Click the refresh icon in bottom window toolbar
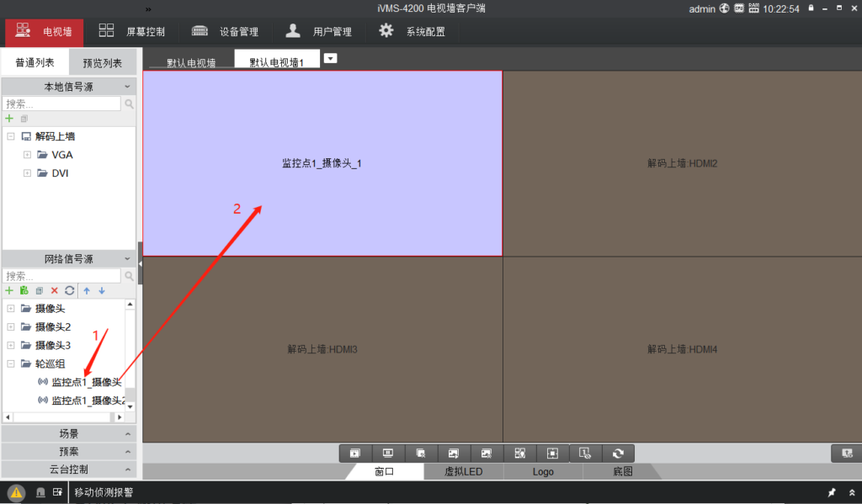 tap(618, 454)
